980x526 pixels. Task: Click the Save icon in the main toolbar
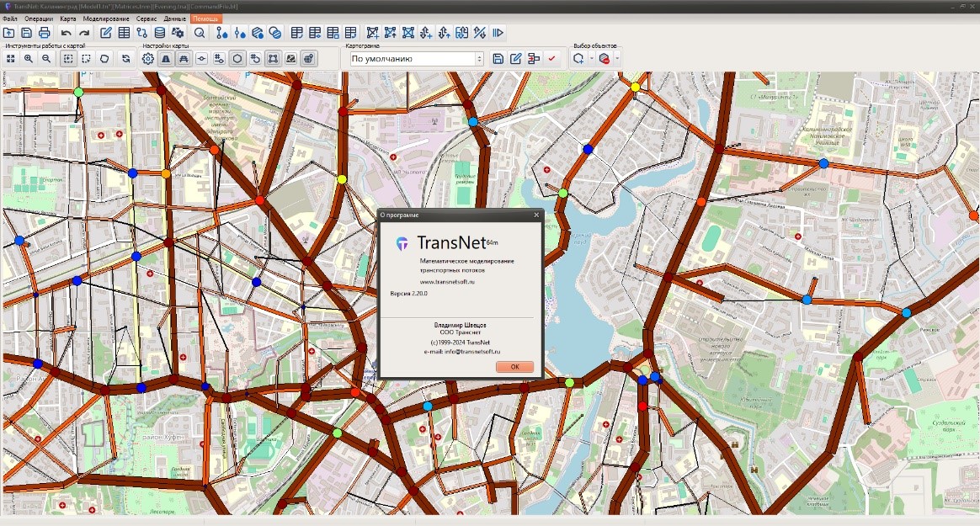pyautogui.click(x=26, y=33)
